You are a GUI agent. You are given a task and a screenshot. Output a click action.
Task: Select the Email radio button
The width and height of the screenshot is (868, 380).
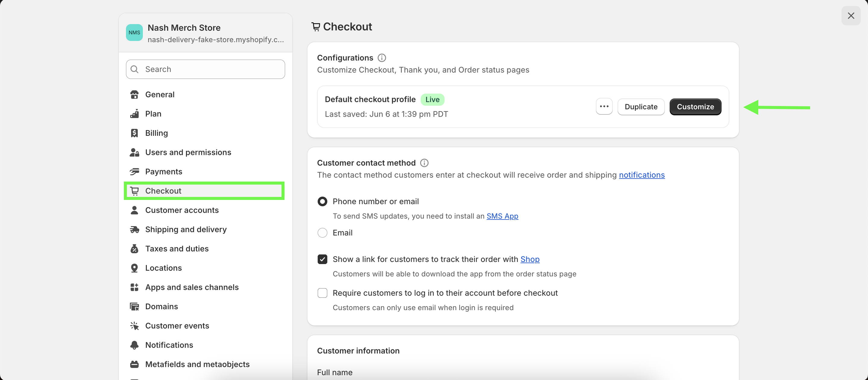(322, 233)
